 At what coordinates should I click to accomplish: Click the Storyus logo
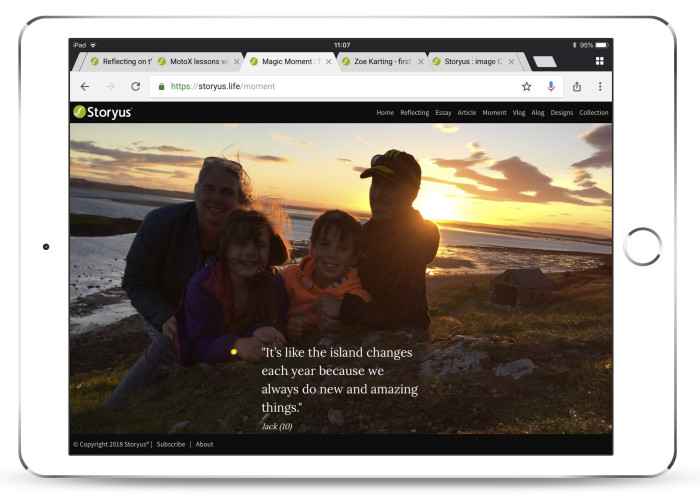point(103,112)
